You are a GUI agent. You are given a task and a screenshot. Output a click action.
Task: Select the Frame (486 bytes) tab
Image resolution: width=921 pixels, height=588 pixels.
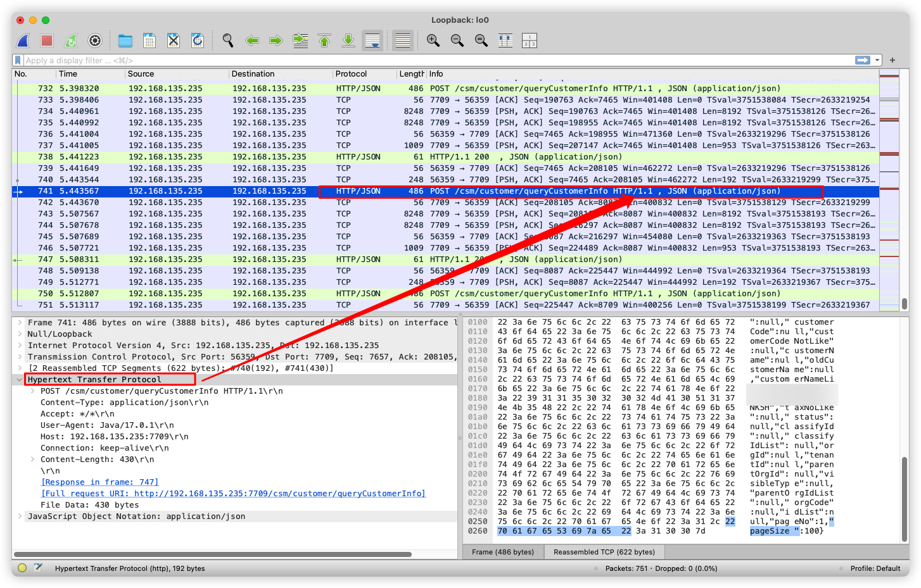[503, 552]
